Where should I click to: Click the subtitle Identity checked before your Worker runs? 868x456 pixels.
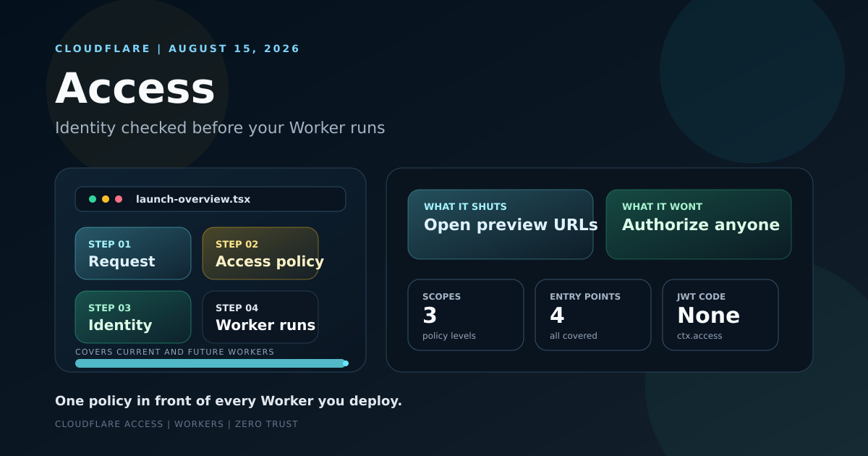pos(220,128)
